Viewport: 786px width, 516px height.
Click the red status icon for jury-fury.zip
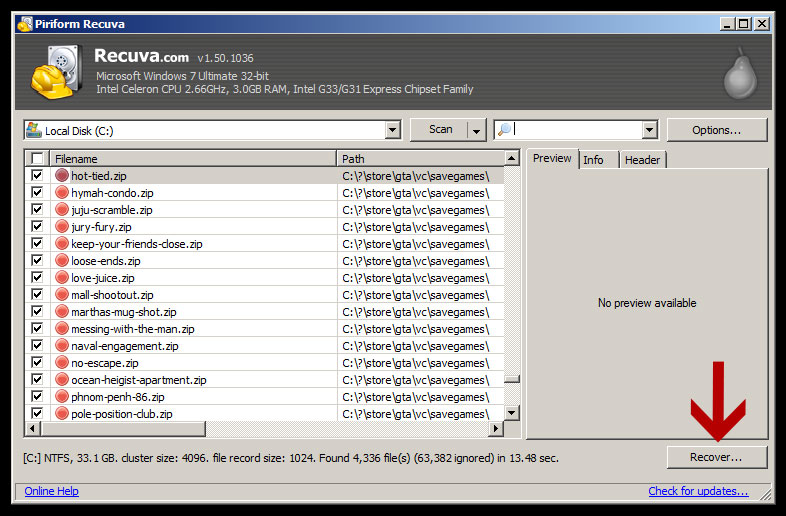(x=62, y=227)
